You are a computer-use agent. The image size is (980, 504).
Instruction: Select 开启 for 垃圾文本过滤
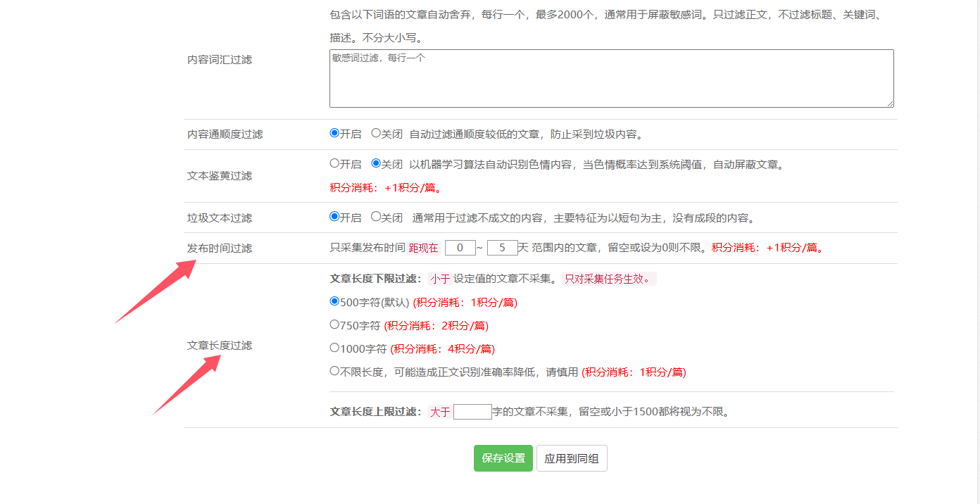tap(334, 217)
